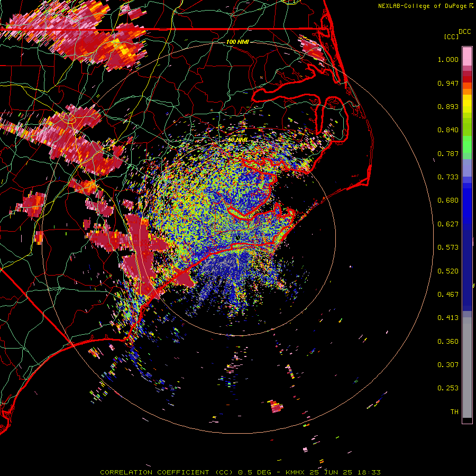Click the 100 NMI range ring label
Viewport: 476px width, 476px height.
(x=237, y=42)
